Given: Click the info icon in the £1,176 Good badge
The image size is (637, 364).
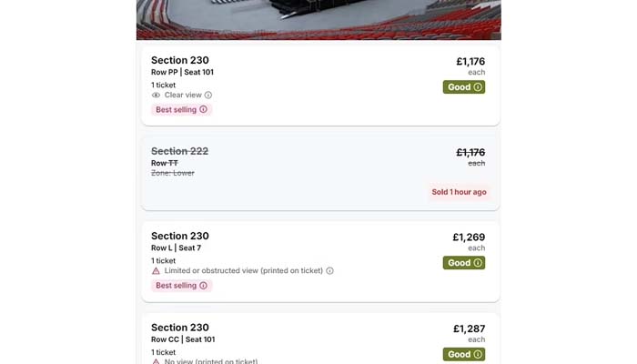Looking at the screenshot, I should click(478, 87).
